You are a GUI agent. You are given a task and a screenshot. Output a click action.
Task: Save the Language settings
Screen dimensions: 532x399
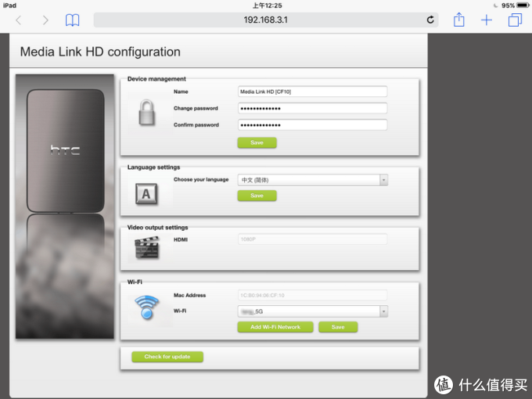pos(257,196)
